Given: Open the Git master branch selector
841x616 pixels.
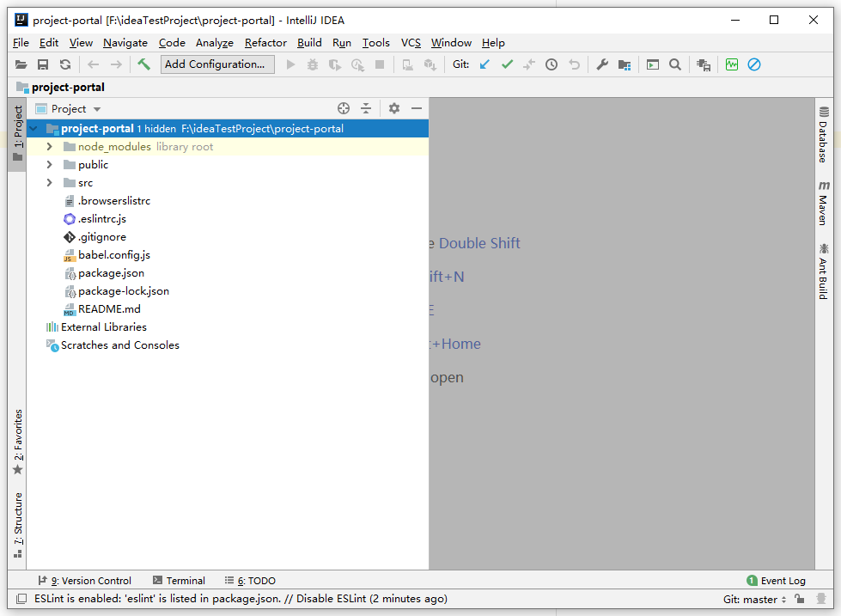Looking at the screenshot, I should click(754, 600).
